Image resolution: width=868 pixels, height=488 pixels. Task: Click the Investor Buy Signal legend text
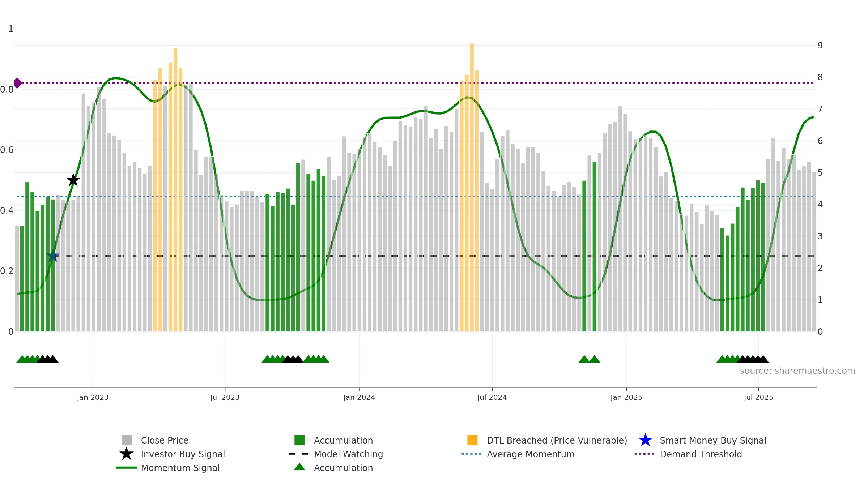pos(183,454)
